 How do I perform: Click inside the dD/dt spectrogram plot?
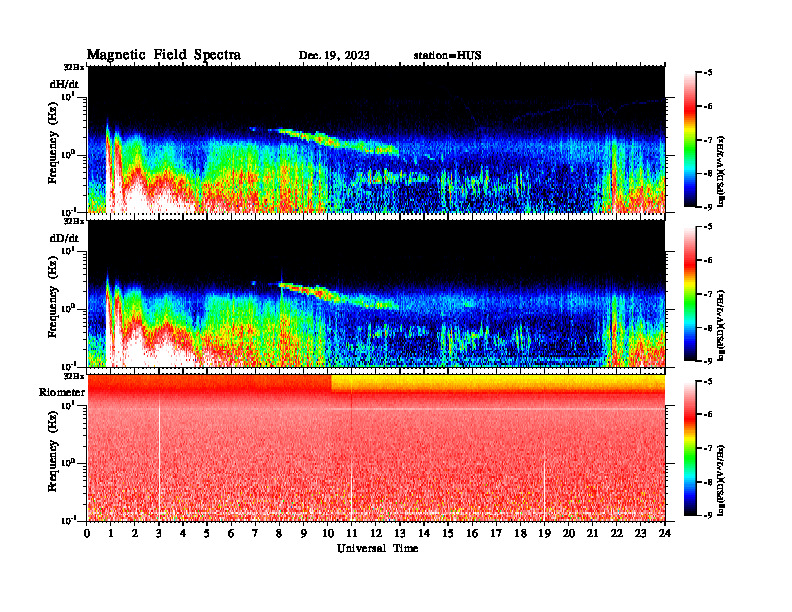(x=376, y=294)
